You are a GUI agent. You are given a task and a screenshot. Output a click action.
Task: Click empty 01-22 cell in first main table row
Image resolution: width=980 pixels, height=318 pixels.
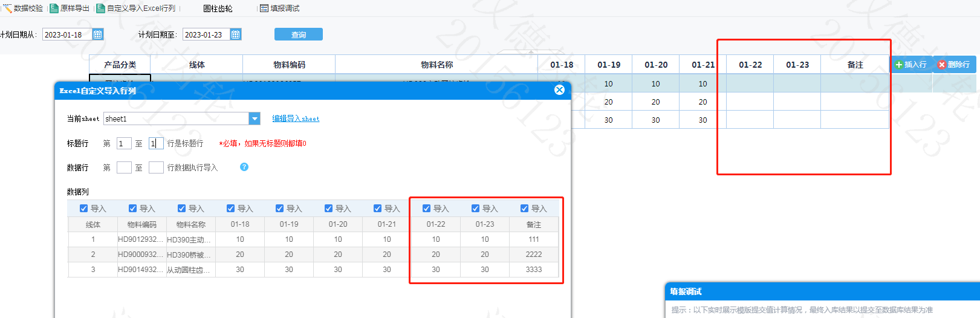click(x=750, y=83)
